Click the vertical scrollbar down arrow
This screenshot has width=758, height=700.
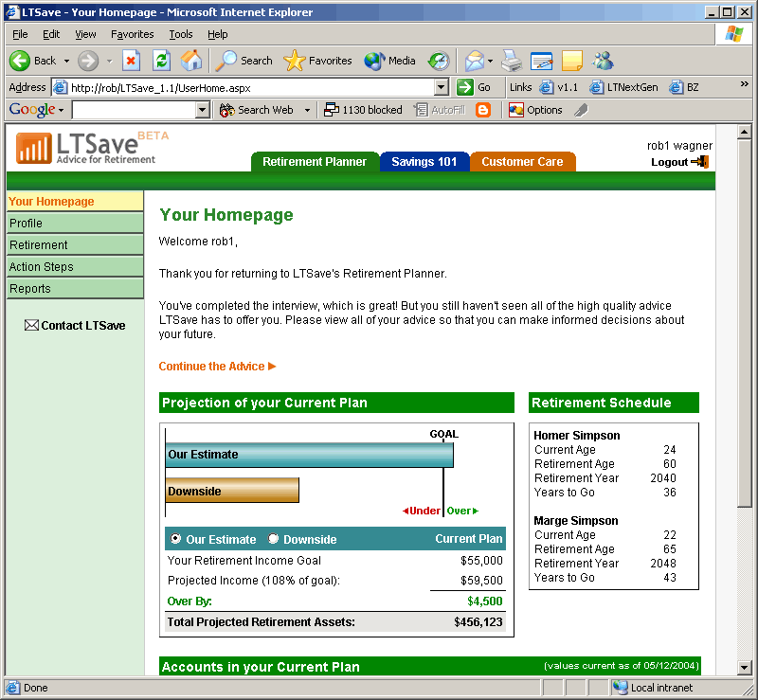pyautogui.click(x=745, y=668)
